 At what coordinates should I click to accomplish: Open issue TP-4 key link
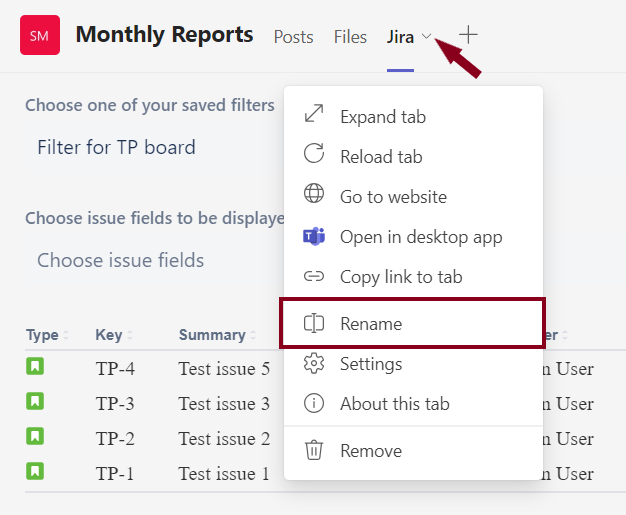115,369
